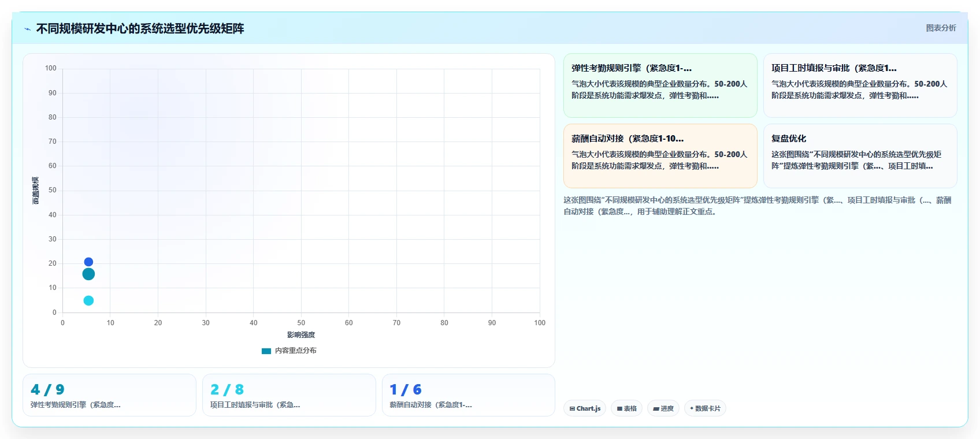The height and width of the screenshot is (439, 980).
Task: Click the 数据卡片 tag
Action: (x=705, y=408)
